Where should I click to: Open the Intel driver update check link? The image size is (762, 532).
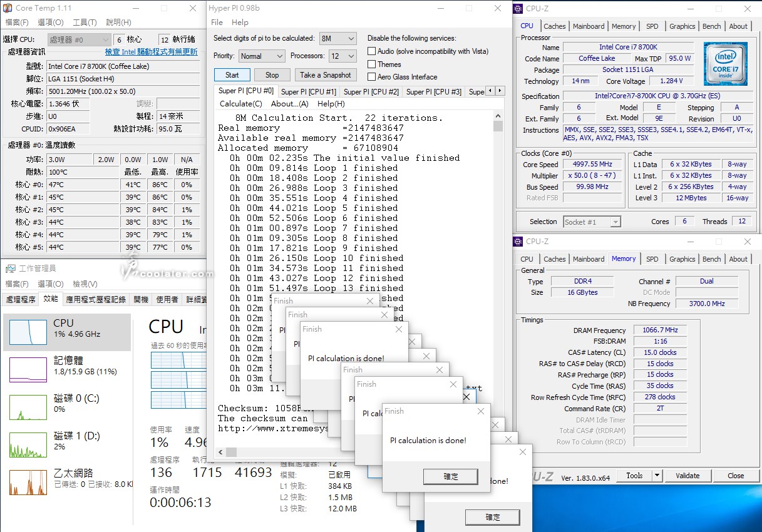coord(151,52)
